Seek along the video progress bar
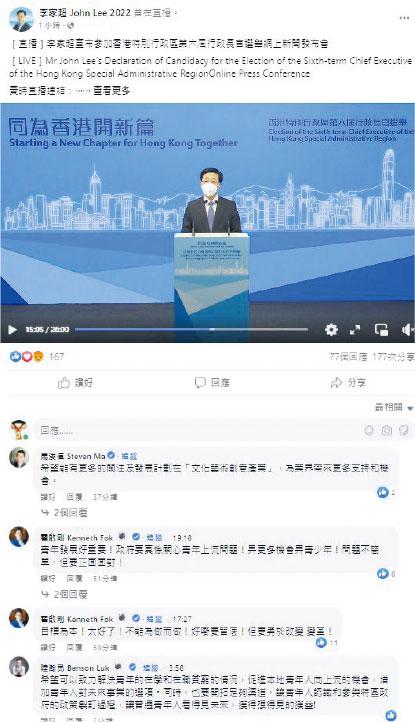 191,329
